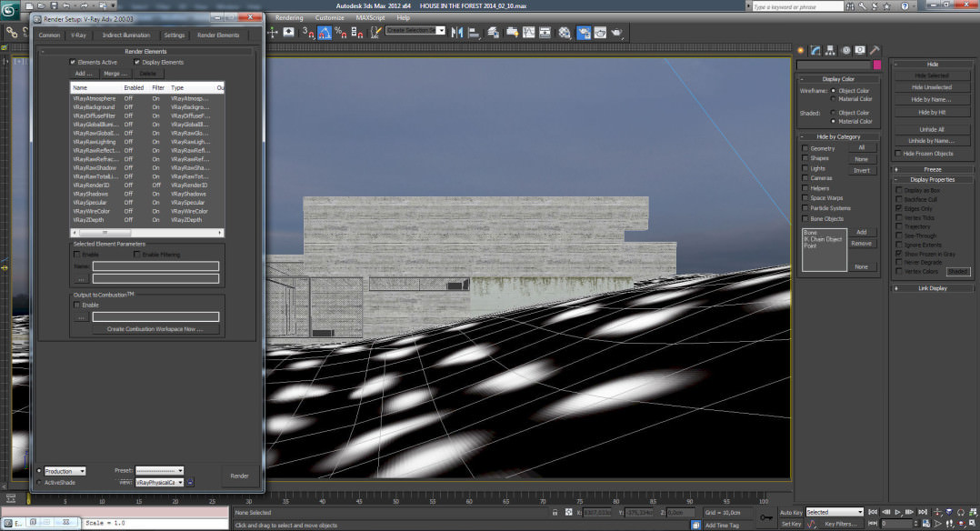Open the Utilities hammer panel icon
Viewport: 980px width, 531px height.
(x=875, y=50)
